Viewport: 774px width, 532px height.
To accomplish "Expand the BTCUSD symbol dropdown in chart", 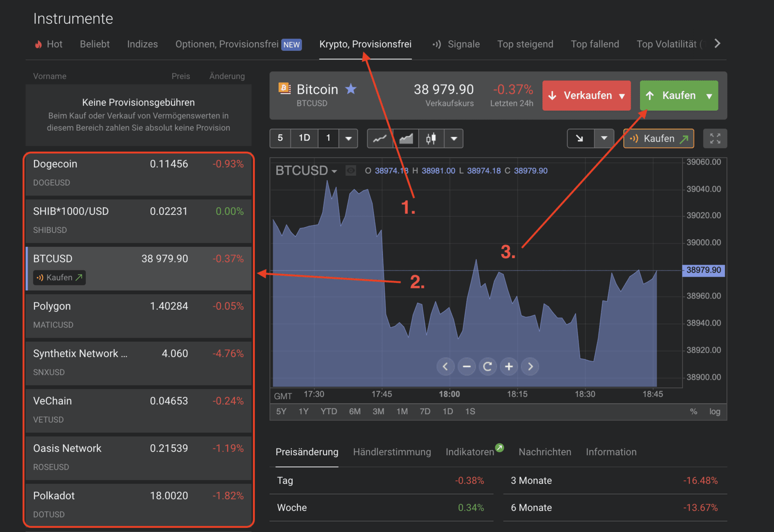I will (x=334, y=171).
